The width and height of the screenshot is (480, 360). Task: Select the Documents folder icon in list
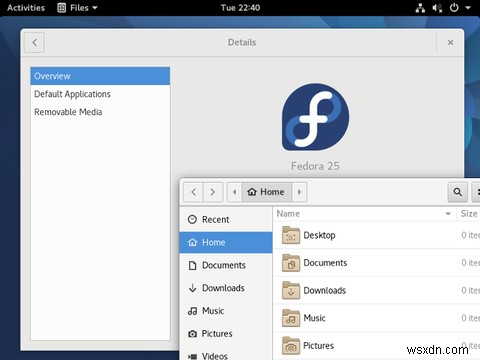click(291, 263)
